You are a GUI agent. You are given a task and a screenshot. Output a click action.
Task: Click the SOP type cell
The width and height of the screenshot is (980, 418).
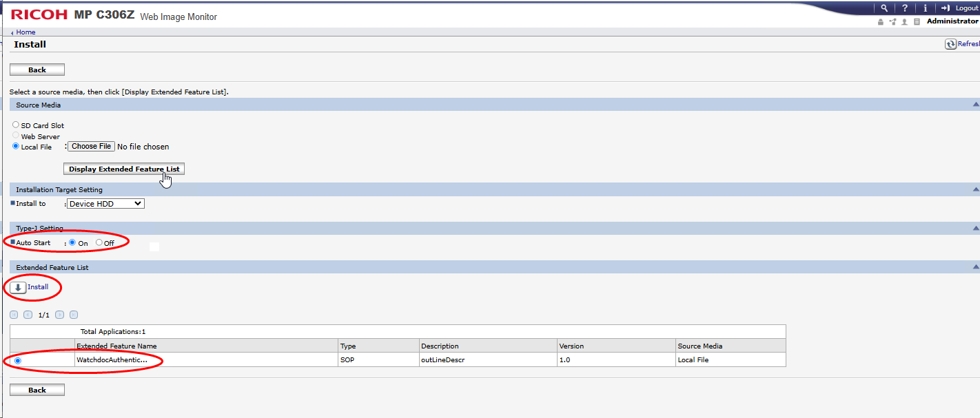point(379,359)
